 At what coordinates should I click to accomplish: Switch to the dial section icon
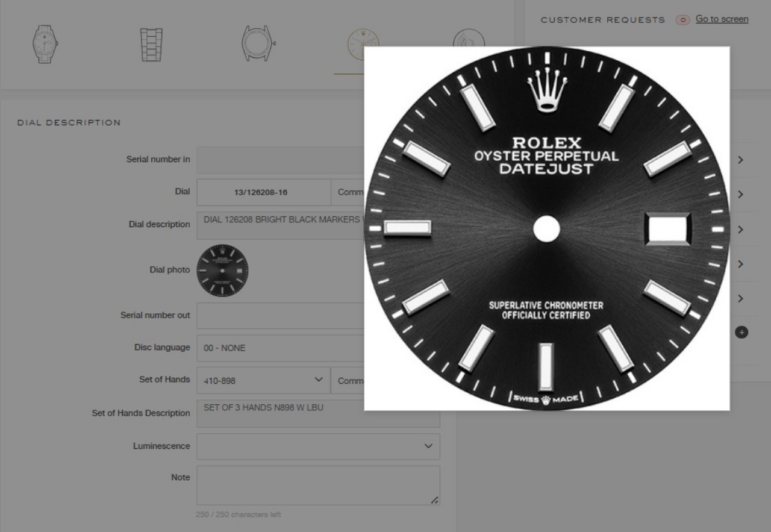coord(354,44)
